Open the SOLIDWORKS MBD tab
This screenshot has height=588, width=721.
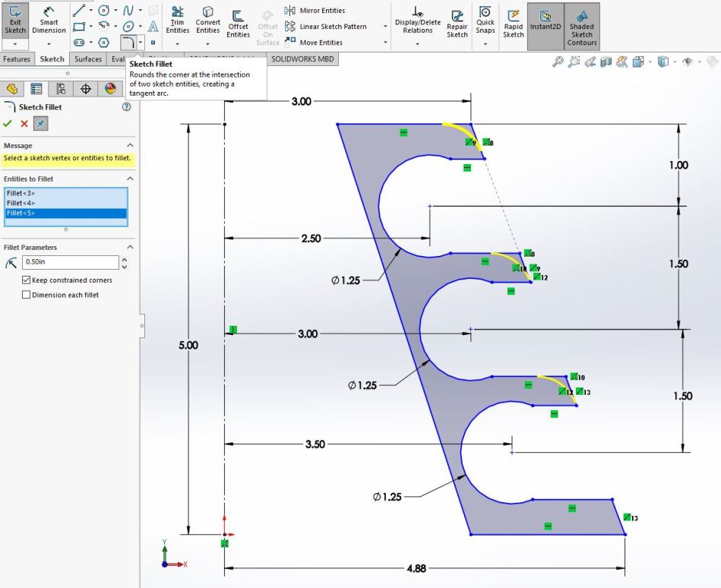pos(304,59)
